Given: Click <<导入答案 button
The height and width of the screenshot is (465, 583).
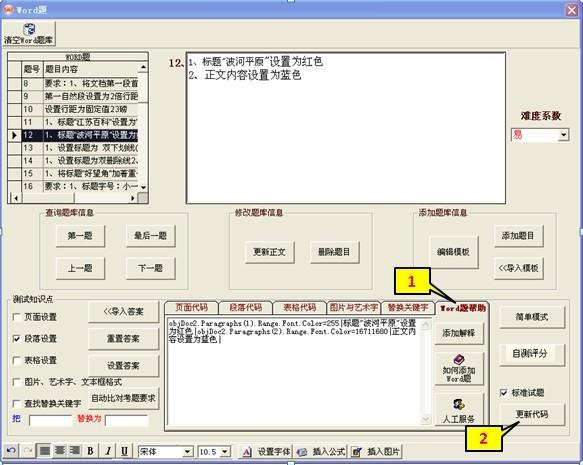Looking at the screenshot, I should pyautogui.click(x=123, y=312).
